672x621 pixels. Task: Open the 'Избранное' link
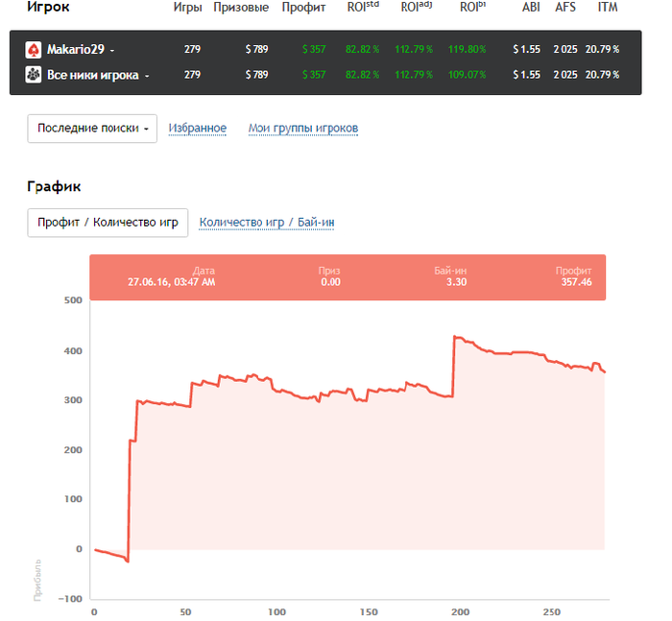click(x=198, y=129)
